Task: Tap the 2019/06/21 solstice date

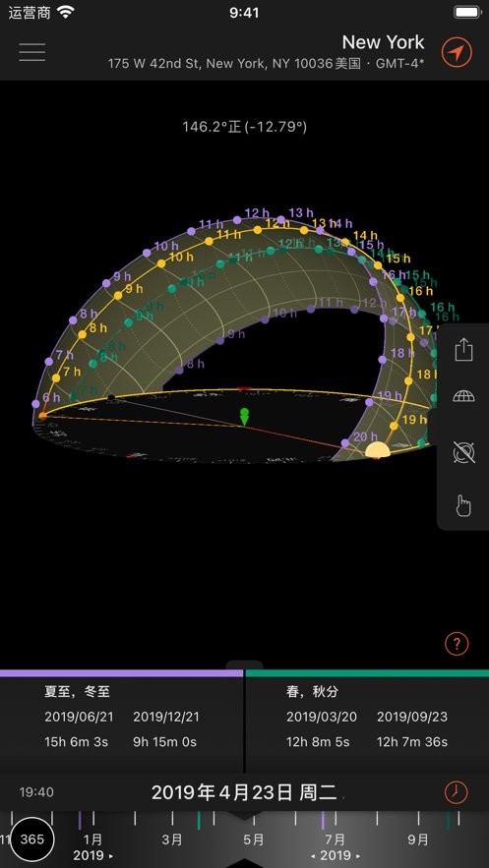Action: pos(79,717)
